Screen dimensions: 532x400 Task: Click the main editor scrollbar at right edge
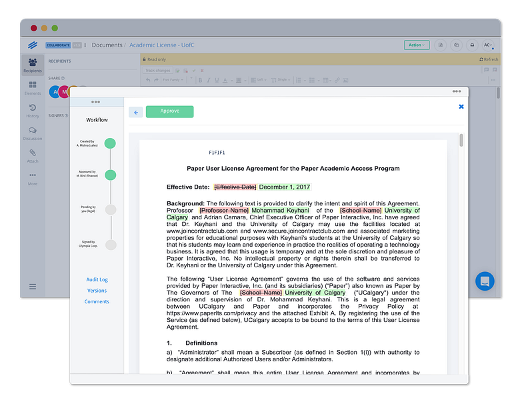498,93
